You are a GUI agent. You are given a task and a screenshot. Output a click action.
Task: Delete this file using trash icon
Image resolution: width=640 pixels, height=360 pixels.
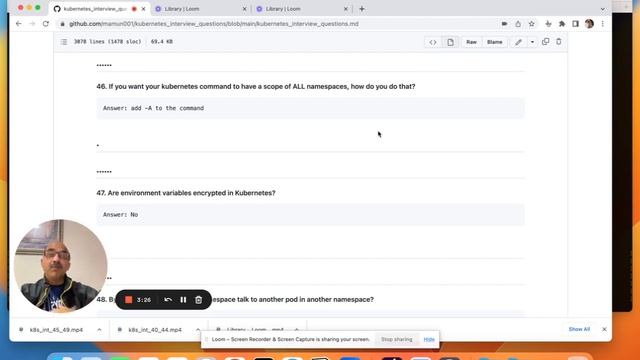tap(559, 42)
